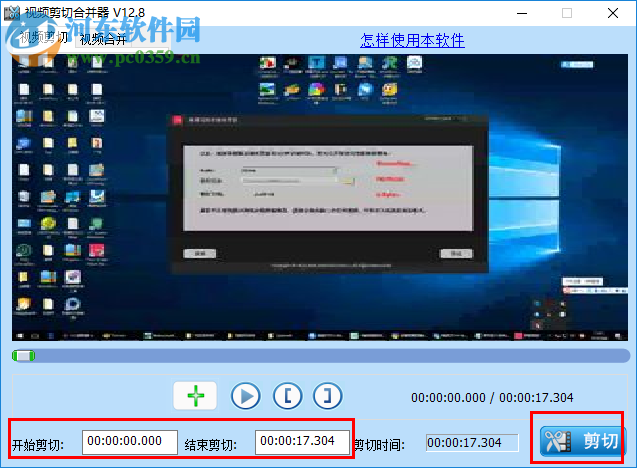637x468 pixels.
Task: Click the video preview area
Action: tap(320, 197)
